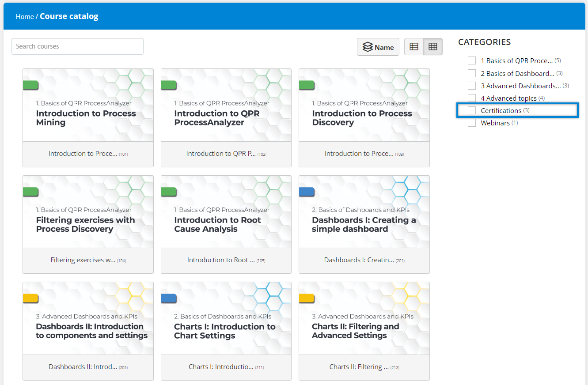Image resolution: width=588 pixels, height=385 pixels.
Task: Click the Search courses field
Action: (x=77, y=46)
